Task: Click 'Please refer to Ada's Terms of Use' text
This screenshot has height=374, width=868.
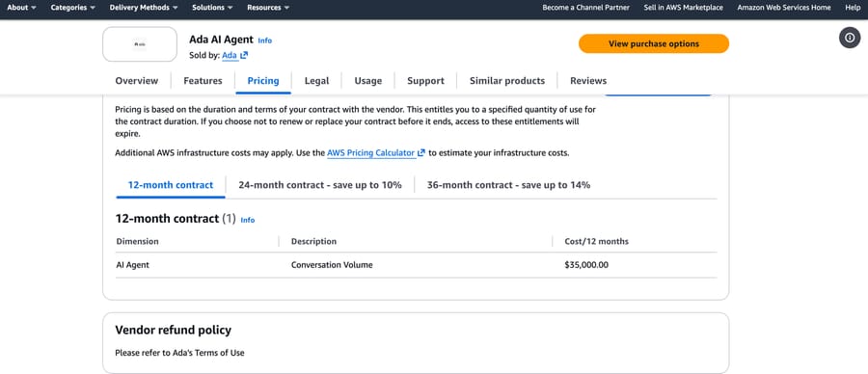Action: (x=180, y=353)
